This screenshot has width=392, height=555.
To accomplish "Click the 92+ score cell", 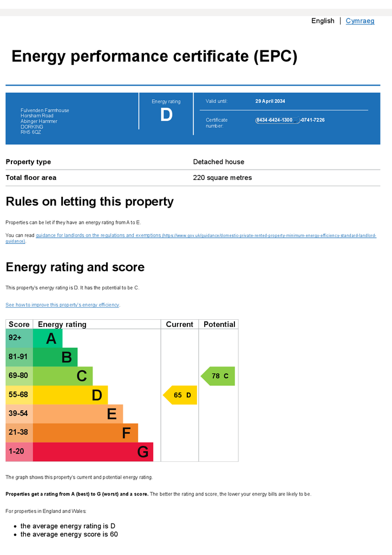I will tap(19, 338).
